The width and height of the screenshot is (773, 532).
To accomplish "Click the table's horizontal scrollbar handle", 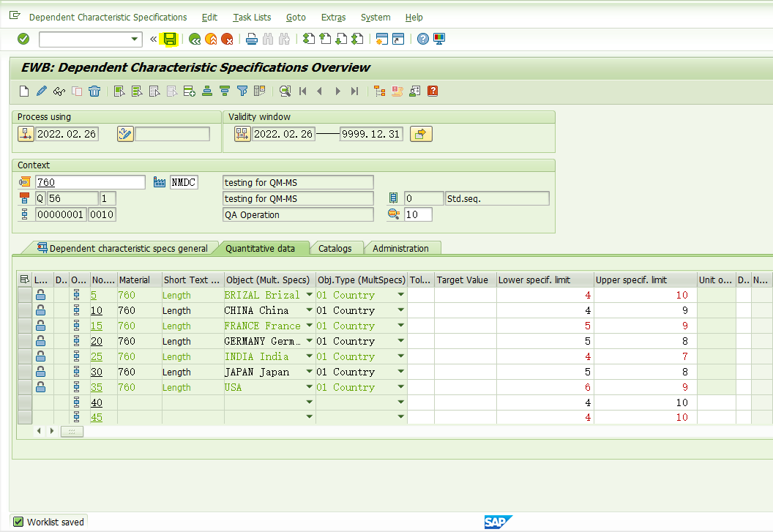I will tap(72, 432).
